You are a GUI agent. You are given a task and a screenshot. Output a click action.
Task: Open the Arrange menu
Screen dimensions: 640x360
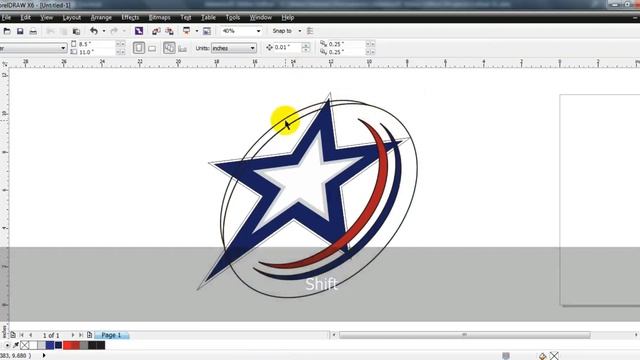coord(101,18)
